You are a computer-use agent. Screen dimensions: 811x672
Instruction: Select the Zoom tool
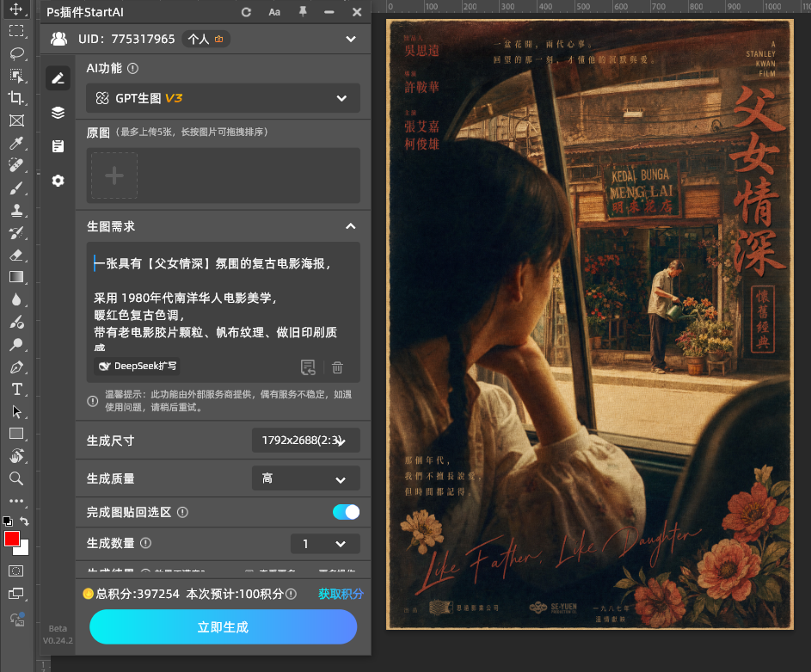tap(16, 478)
